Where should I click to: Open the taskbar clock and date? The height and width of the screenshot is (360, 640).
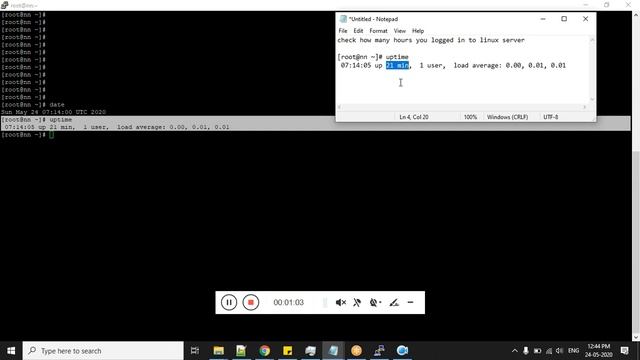[x=598, y=351]
